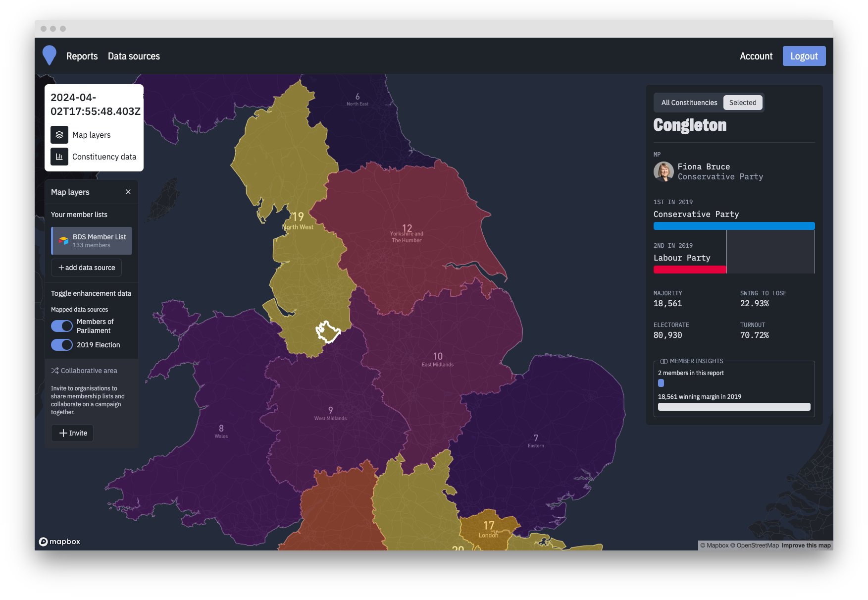Screen dimensions: 868x600
Task: Click the Member Insights icon
Action: point(664,361)
